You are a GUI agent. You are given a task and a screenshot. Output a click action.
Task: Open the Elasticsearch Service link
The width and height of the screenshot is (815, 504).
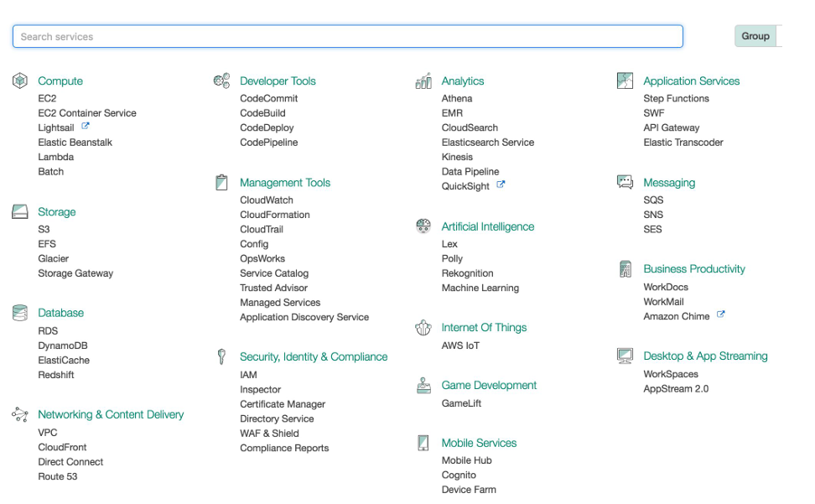(x=487, y=142)
